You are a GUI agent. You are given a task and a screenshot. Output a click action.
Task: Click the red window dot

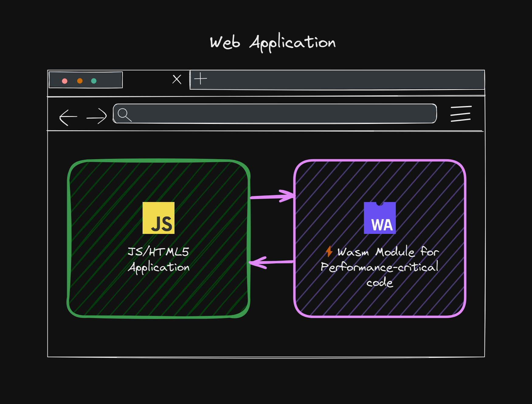[64, 81]
